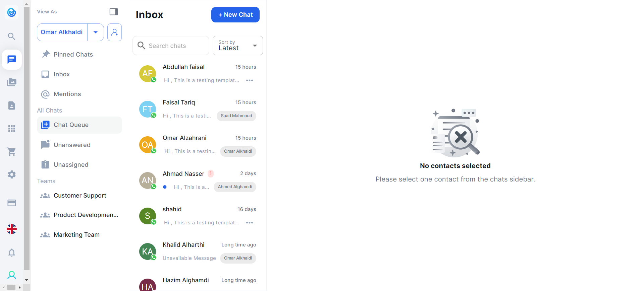Viewport: 644px width, 291px height.
Task: Open the billing card icon
Action: click(12, 203)
